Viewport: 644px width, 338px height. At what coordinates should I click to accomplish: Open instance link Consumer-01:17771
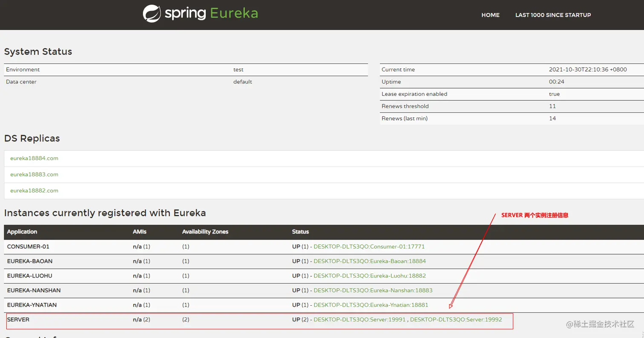pos(369,246)
